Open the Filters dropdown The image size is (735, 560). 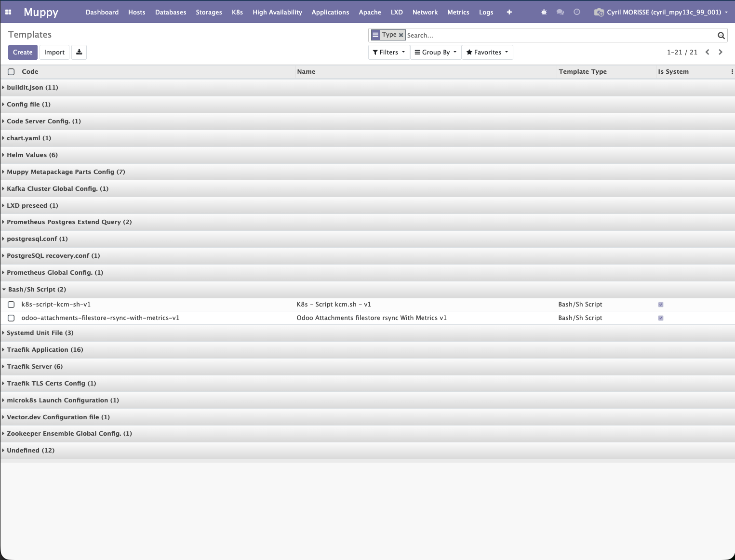(x=388, y=52)
